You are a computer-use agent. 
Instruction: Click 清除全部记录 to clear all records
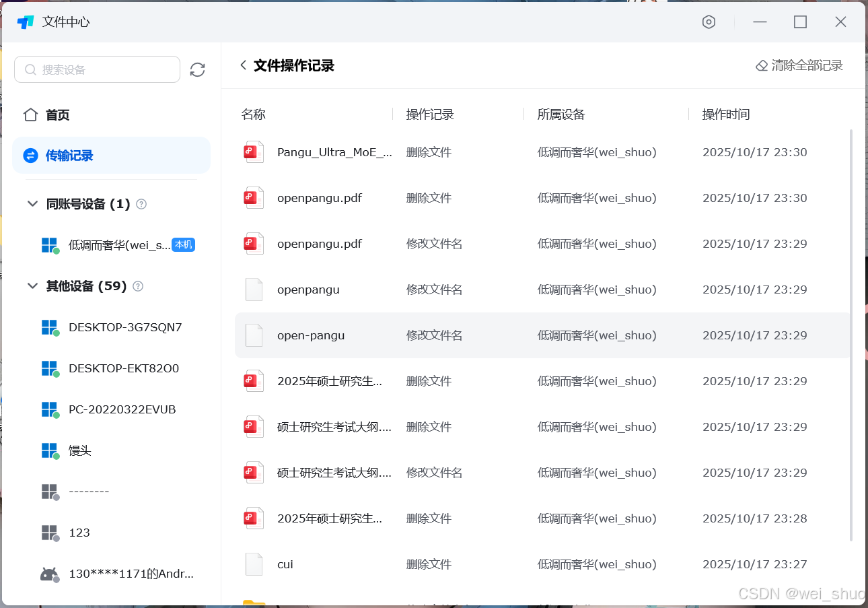click(799, 65)
